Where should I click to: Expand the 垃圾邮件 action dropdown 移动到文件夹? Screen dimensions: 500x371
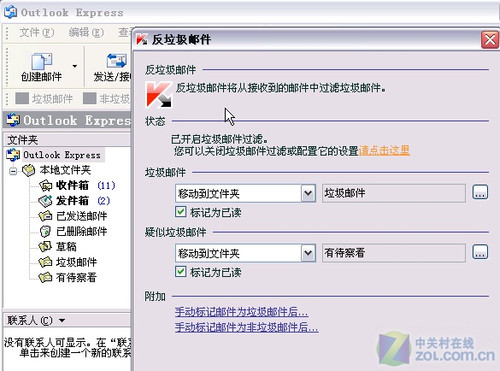click(x=308, y=193)
